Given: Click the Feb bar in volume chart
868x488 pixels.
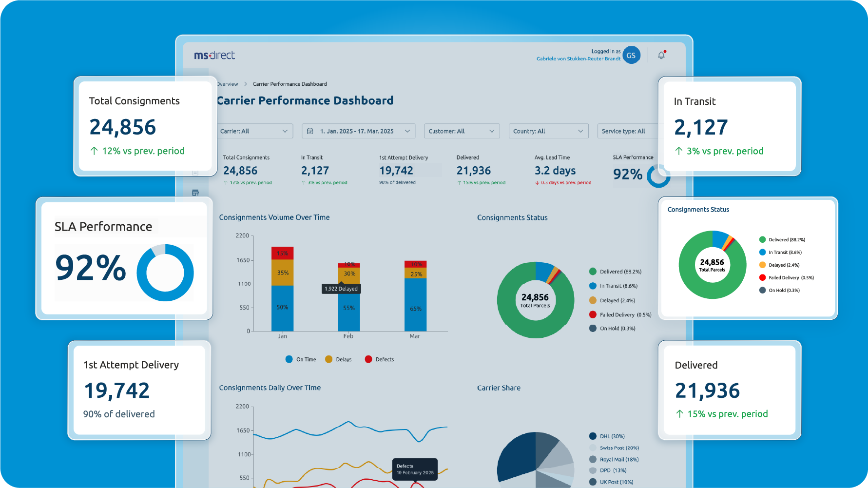Looking at the screenshot, I should pyautogui.click(x=349, y=297).
